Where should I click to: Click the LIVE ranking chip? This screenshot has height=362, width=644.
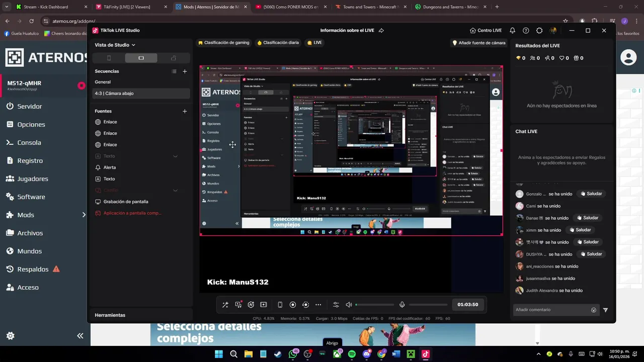[x=314, y=43]
